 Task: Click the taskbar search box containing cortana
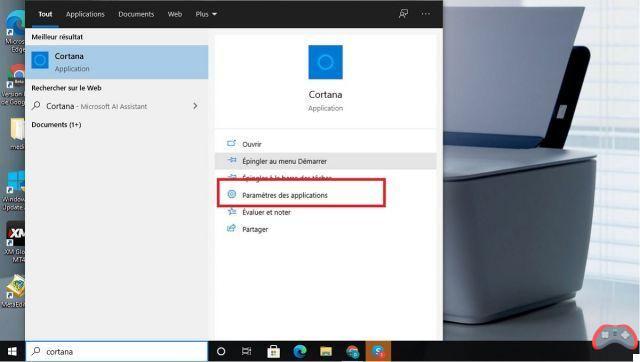117,351
